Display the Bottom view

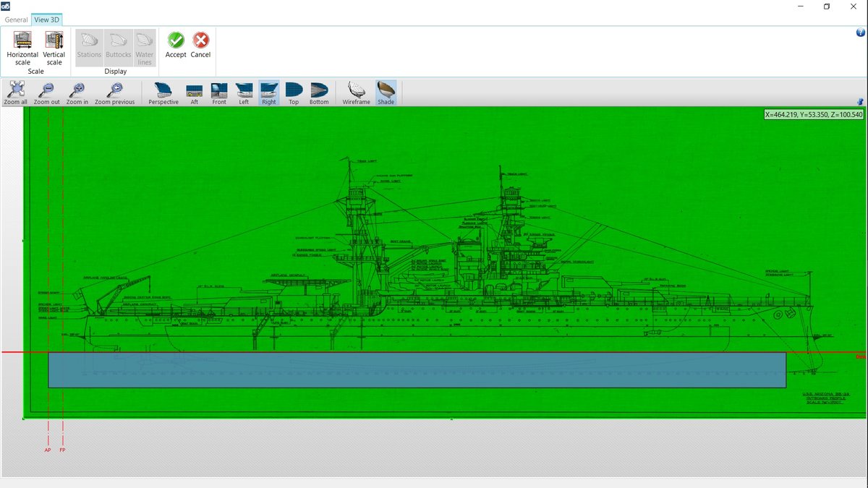pos(319,93)
